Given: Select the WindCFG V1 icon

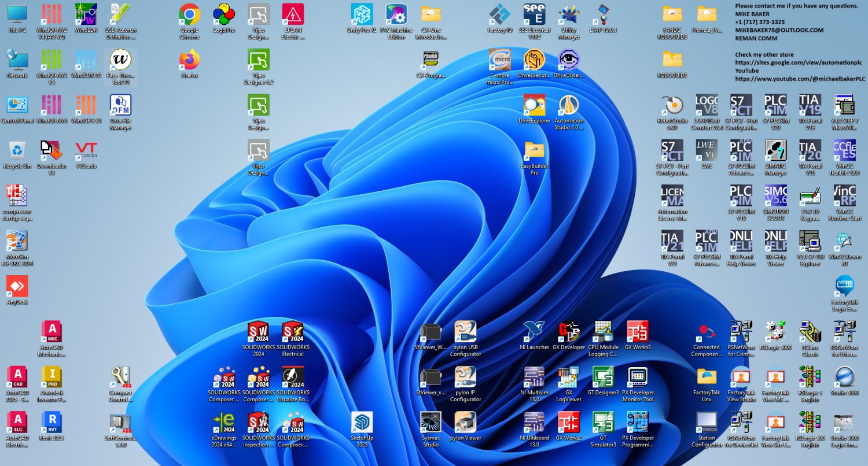Looking at the screenshot, I should pyautogui.click(x=86, y=109).
